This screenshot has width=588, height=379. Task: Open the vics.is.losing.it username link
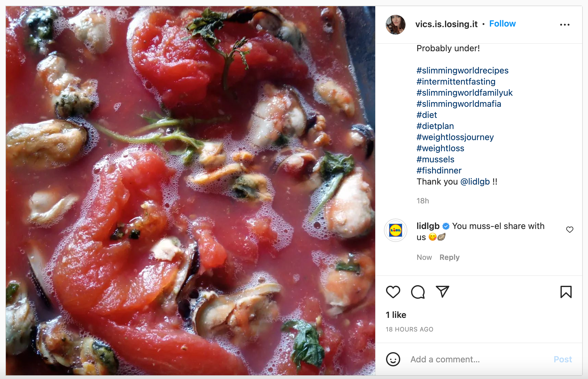tap(446, 24)
